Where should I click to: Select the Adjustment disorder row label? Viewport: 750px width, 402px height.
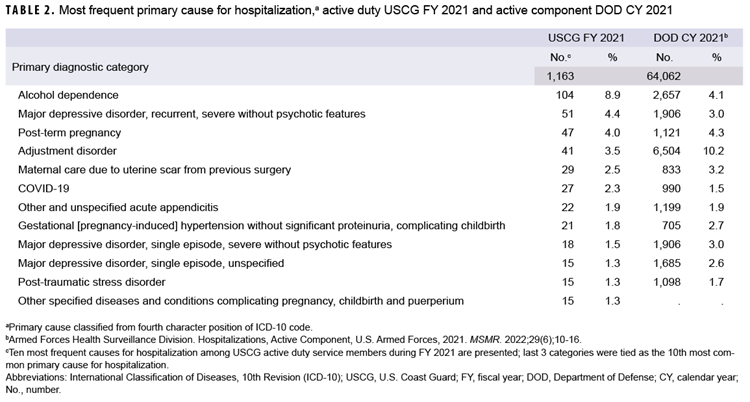pyautogui.click(x=66, y=150)
